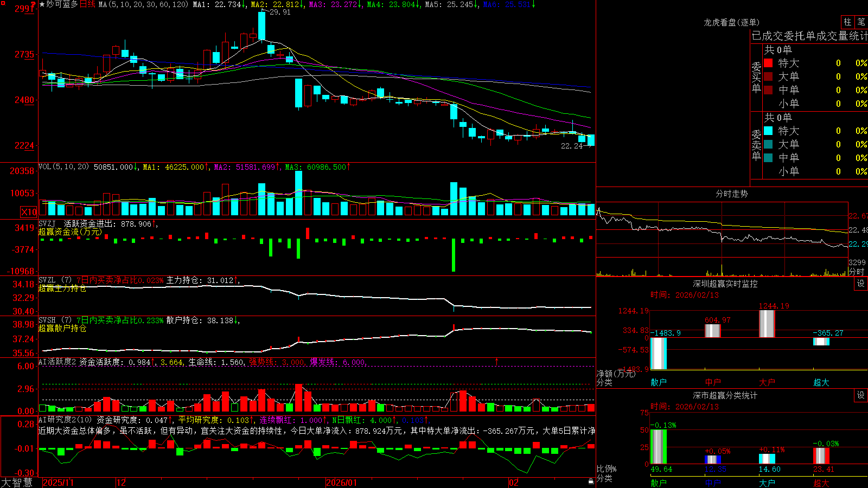Image resolution: width=868 pixels, height=488 pixels.
Task: Click the 委买单 section label
Action: pyautogui.click(x=756, y=78)
